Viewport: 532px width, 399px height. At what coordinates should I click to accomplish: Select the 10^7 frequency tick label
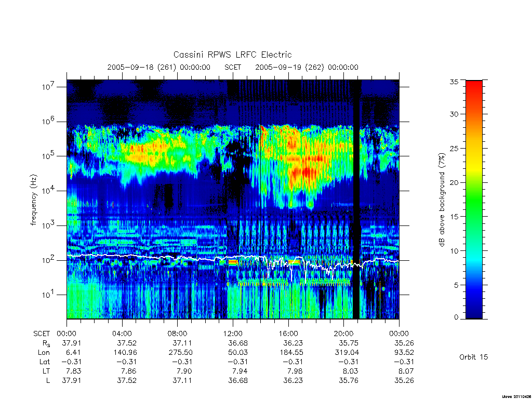point(48,87)
